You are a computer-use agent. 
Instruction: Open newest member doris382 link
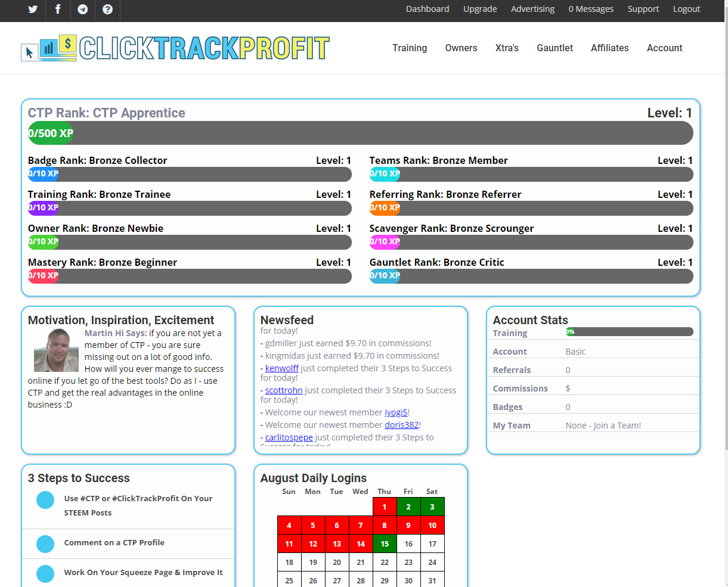click(x=401, y=425)
